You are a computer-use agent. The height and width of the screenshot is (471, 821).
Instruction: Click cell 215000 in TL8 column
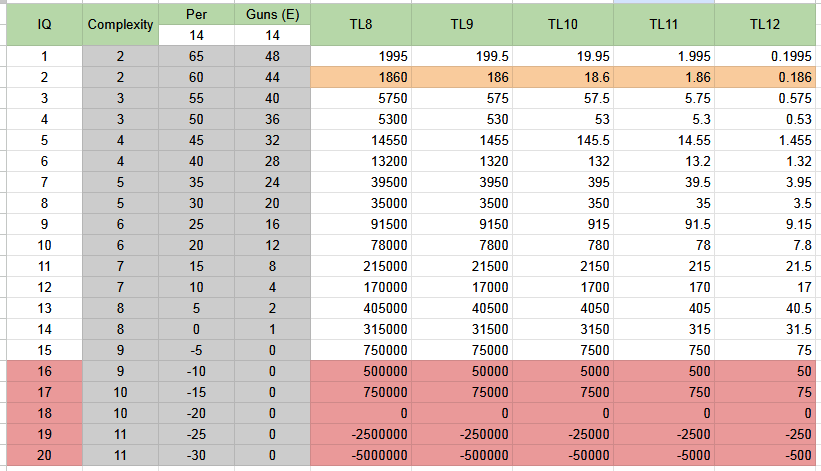361,266
